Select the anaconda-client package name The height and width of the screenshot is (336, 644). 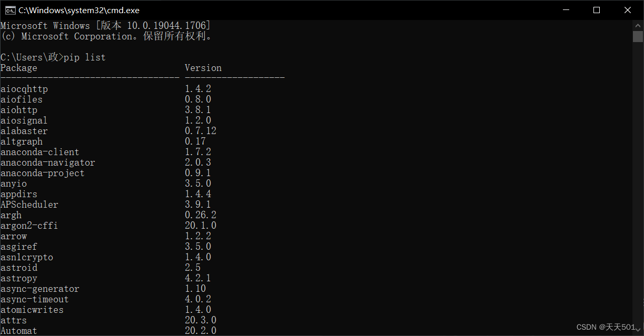[x=40, y=152]
